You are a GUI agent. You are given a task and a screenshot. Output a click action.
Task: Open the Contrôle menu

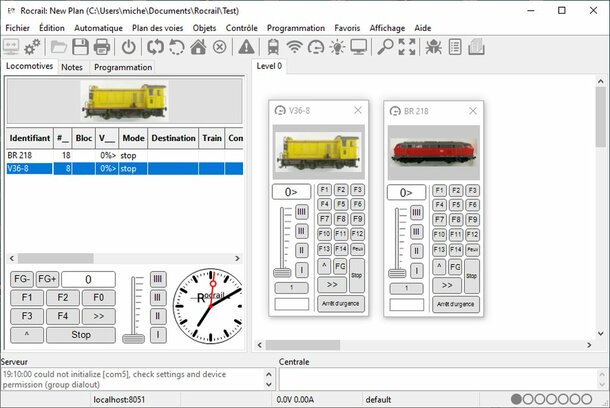pyautogui.click(x=242, y=28)
